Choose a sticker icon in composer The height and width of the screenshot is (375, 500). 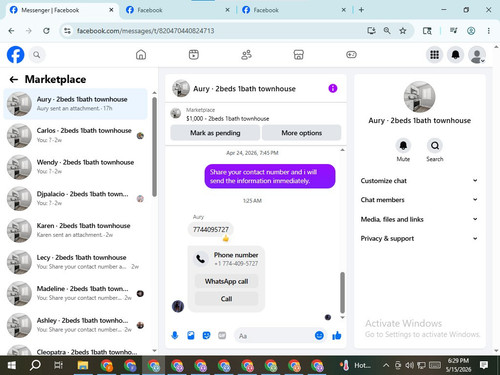(206, 335)
